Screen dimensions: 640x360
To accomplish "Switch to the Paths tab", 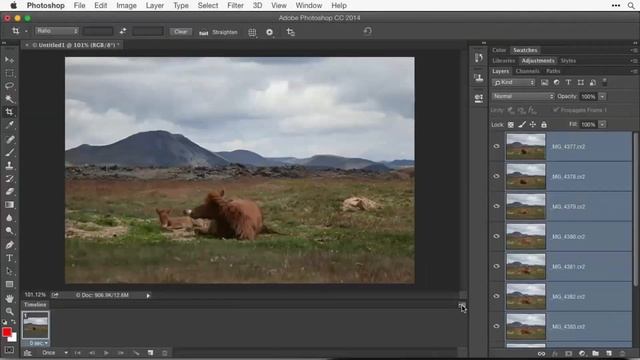I will coord(553,71).
